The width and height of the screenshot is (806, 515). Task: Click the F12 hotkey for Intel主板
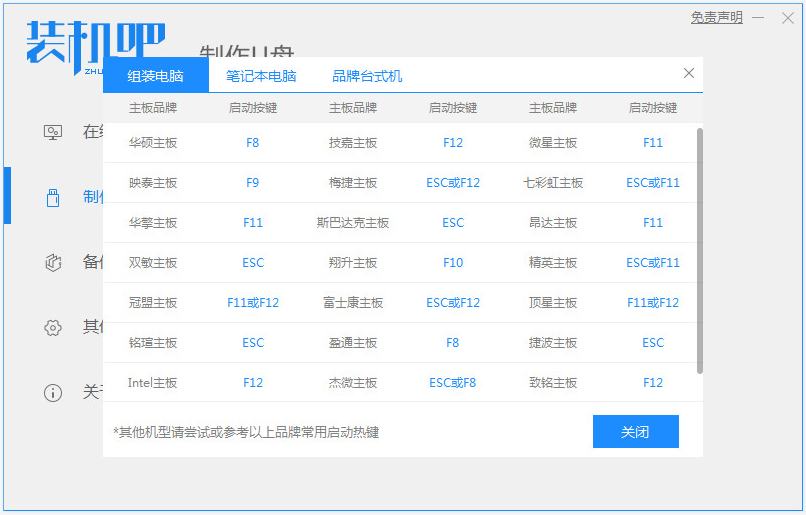point(253,383)
